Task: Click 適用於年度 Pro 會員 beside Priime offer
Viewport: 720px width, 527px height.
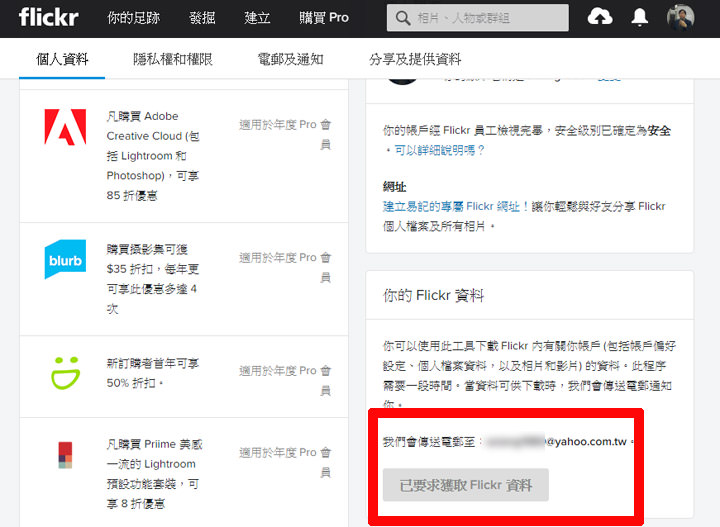Action: (285, 462)
